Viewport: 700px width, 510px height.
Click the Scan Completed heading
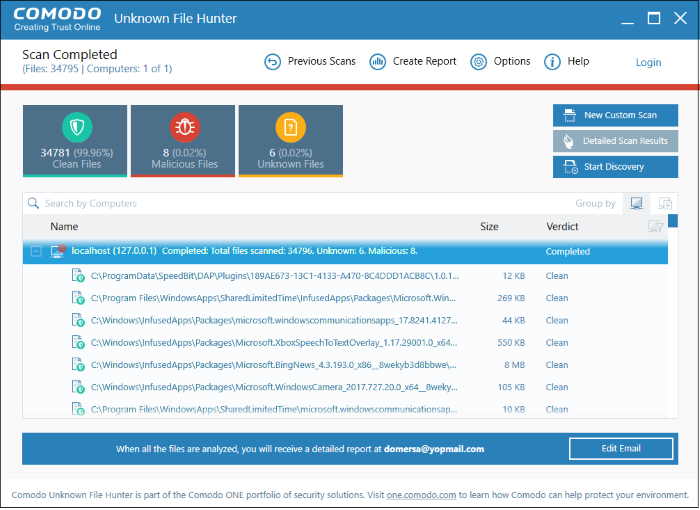coord(70,54)
